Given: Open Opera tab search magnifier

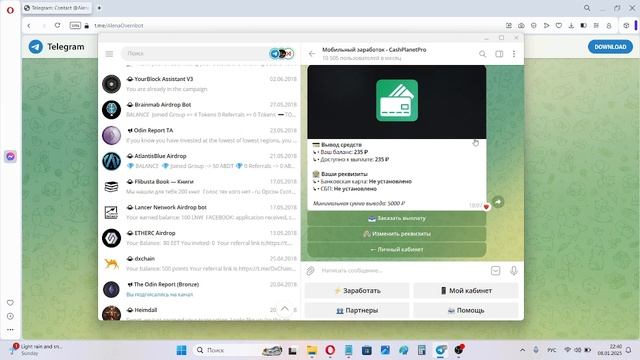Looking at the screenshot, I should tap(587, 8).
